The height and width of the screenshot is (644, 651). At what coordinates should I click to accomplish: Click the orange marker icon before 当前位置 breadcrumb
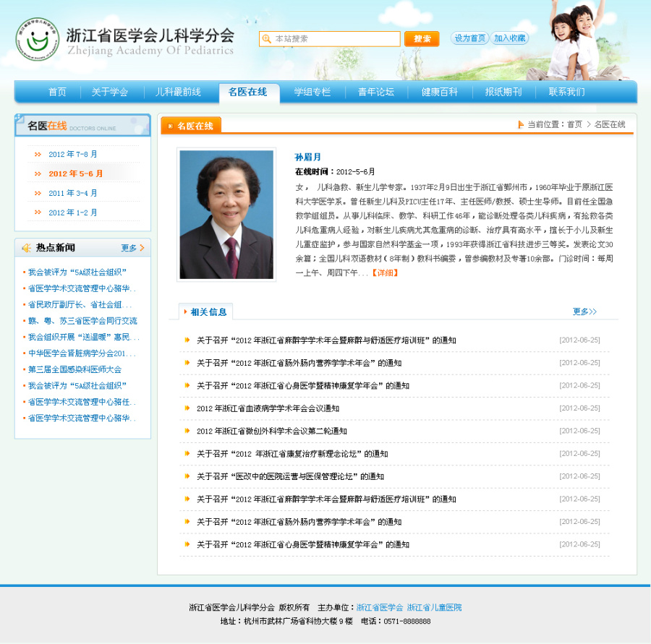[520, 124]
